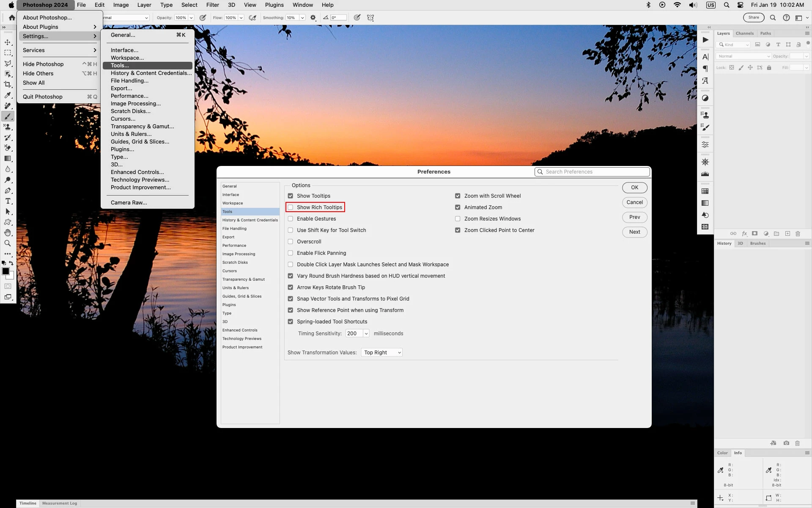Image resolution: width=812 pixels, height=508 pixels.
Task: Select the Gradient tool
Action: (x=8, y=159)
